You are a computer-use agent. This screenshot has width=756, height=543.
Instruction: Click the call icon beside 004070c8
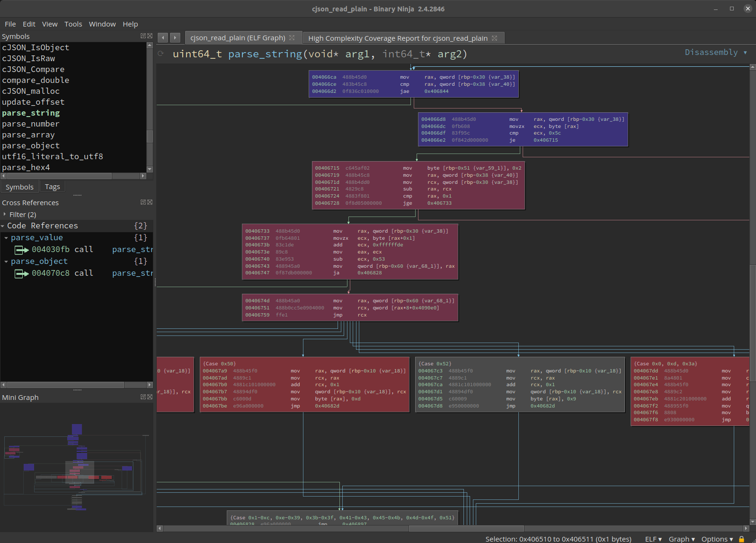(x=21, y=273)
